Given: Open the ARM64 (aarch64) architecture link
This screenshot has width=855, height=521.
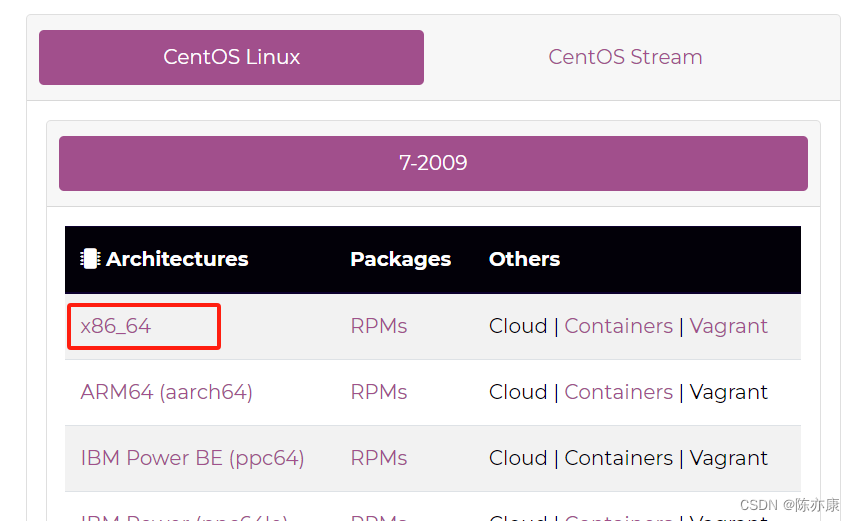Looking at the screenshot, I should coord(166,392).
